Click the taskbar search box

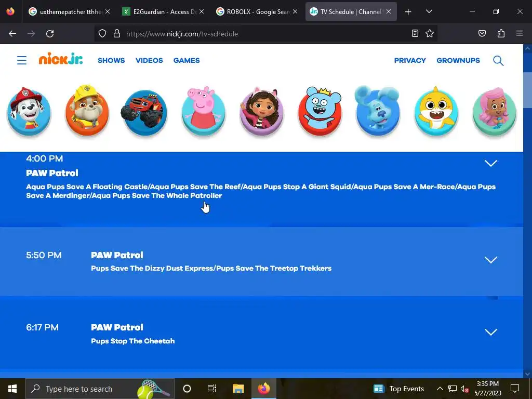100,389
